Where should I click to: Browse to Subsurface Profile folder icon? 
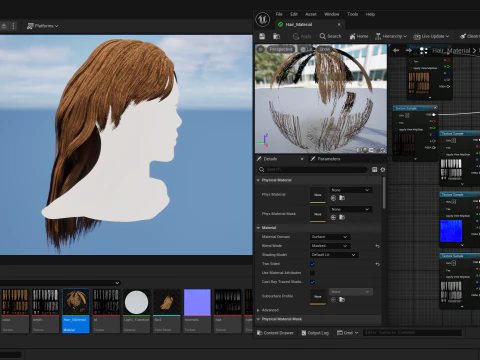(342, 300)
